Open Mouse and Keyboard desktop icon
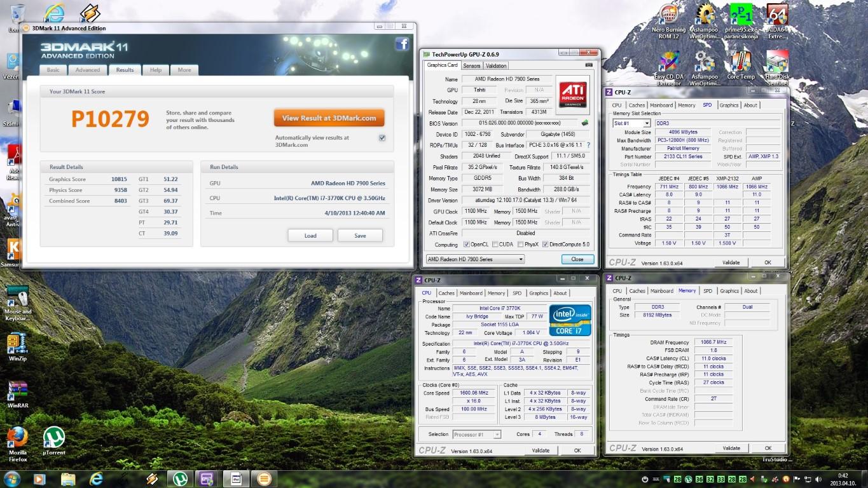868x488 pixels. click(18, 302)
